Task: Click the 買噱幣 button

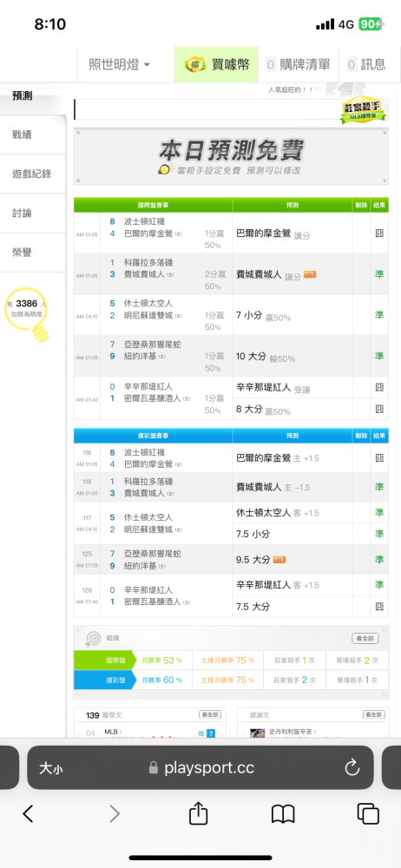Action: coord(217,64)
